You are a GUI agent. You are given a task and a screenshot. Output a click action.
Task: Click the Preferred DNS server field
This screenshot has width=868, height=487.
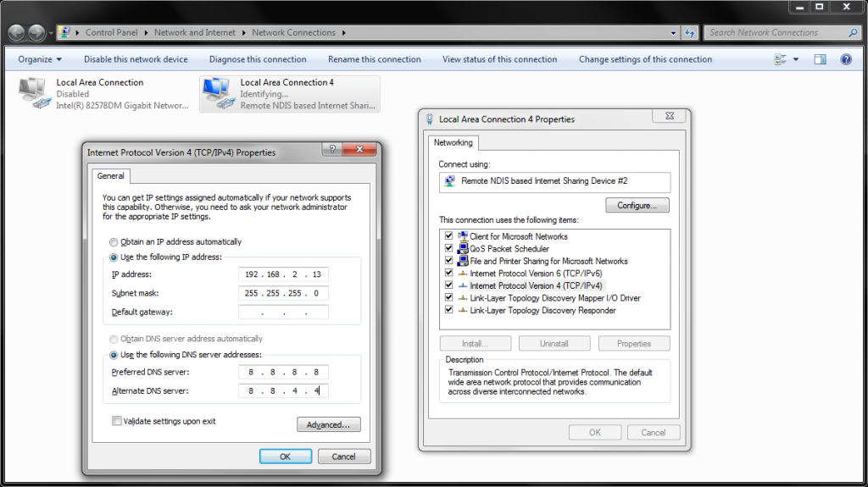283,373
